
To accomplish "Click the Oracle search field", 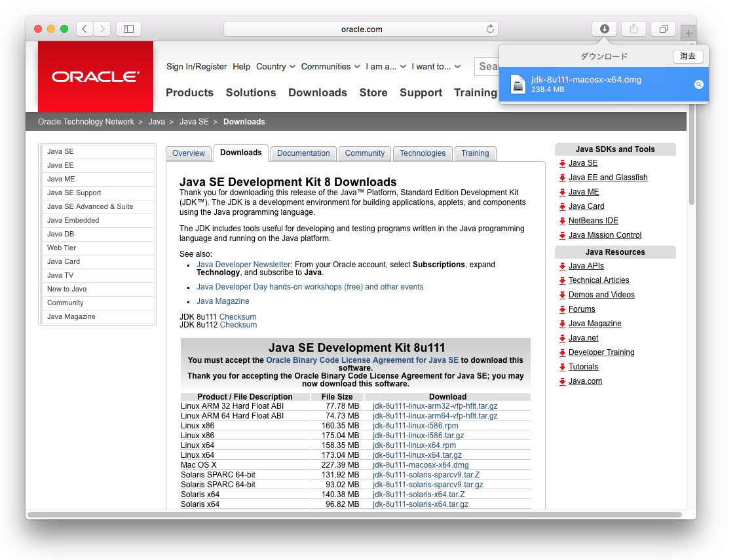I will (487, 67).
